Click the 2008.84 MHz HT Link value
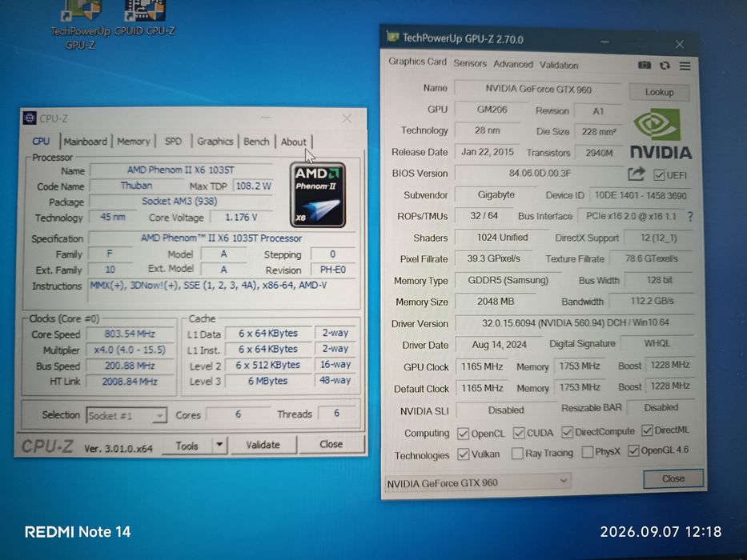Viewport: 747px width, 560px height. [x=130, y=382]
